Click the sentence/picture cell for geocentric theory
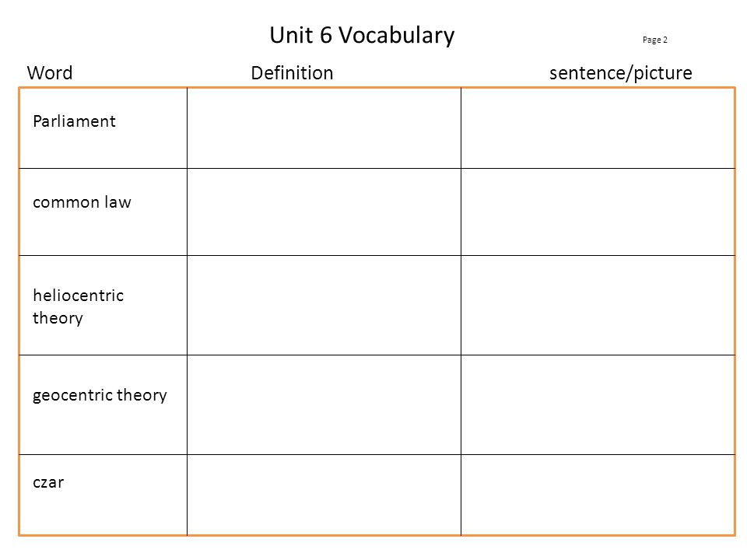 (x=598, y=404)
